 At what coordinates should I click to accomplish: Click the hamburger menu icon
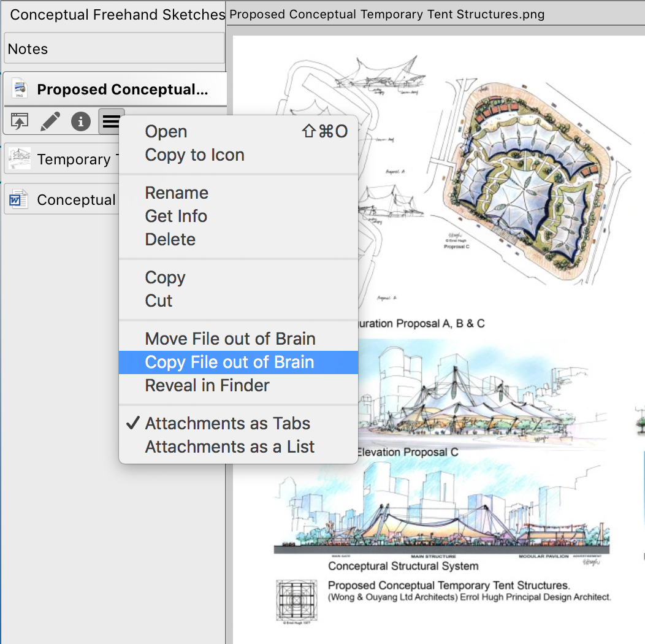(111, 121)
